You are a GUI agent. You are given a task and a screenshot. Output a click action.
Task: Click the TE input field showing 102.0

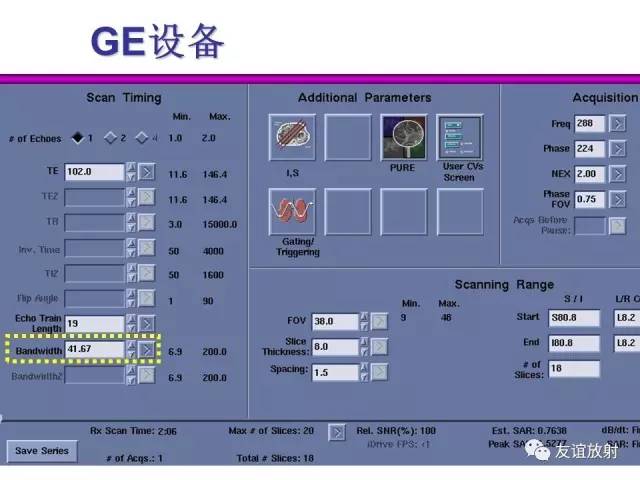[x=94, y=172]
